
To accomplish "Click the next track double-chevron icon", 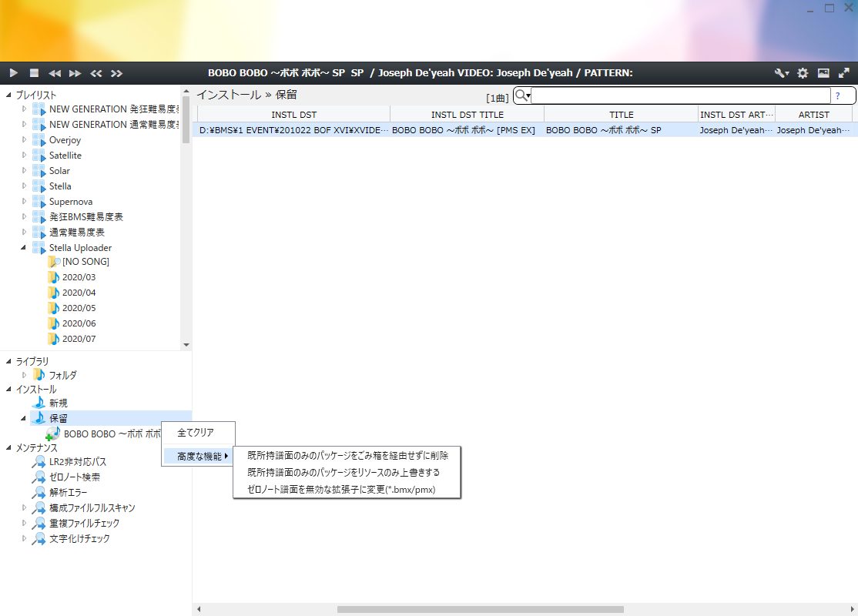I will 116,73.
